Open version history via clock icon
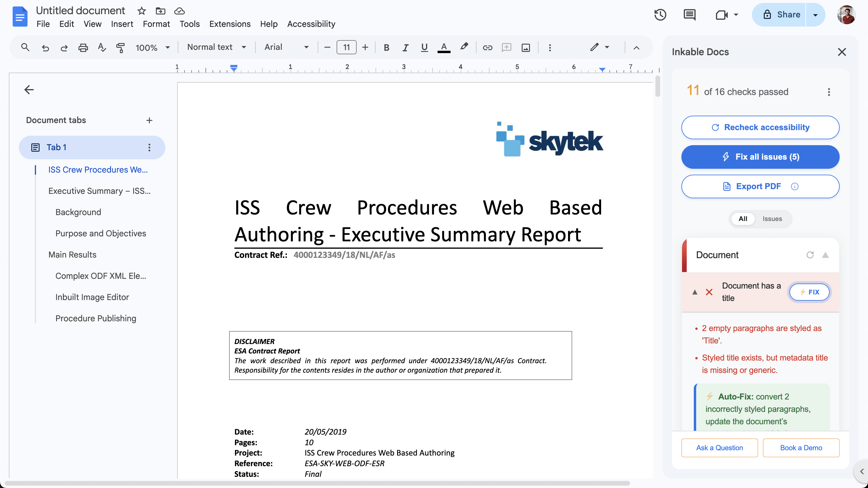Screen dimensions: 868x488 tap(660, 15)
